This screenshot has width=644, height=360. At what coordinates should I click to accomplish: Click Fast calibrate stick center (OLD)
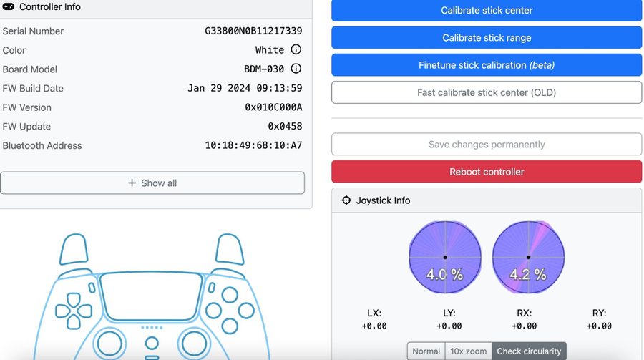click(x=487, y=92)
